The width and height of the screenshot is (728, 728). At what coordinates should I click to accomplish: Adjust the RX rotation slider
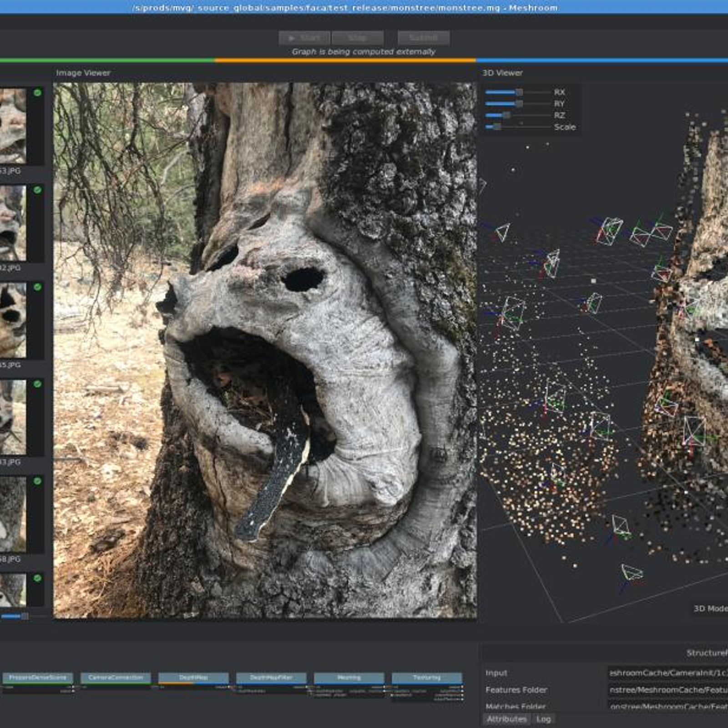(518, 92)
